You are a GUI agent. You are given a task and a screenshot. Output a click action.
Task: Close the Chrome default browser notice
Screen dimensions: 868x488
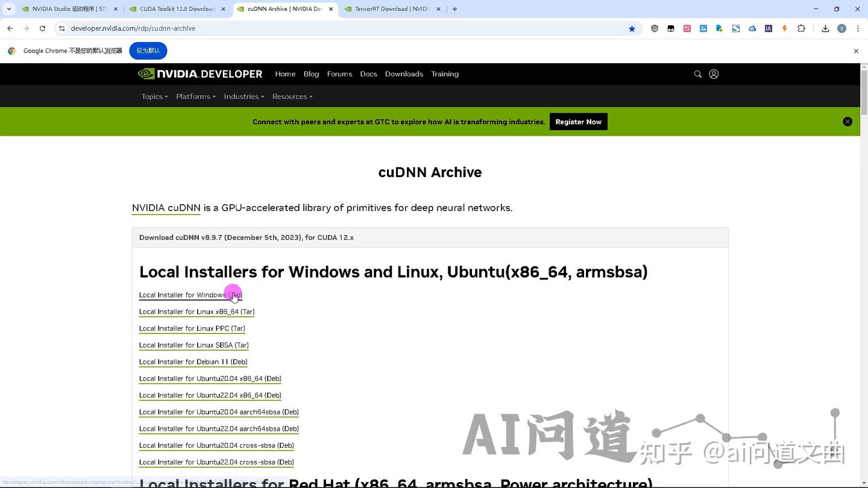click(855, 51)
